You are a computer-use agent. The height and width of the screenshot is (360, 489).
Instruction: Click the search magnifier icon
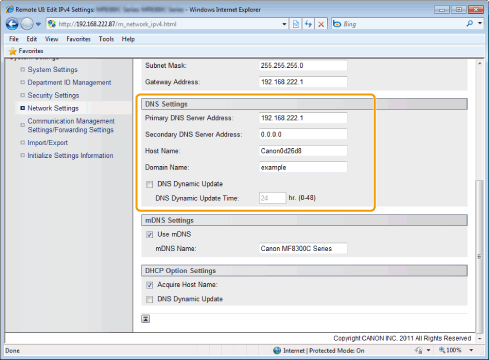(x=470, y=23)
